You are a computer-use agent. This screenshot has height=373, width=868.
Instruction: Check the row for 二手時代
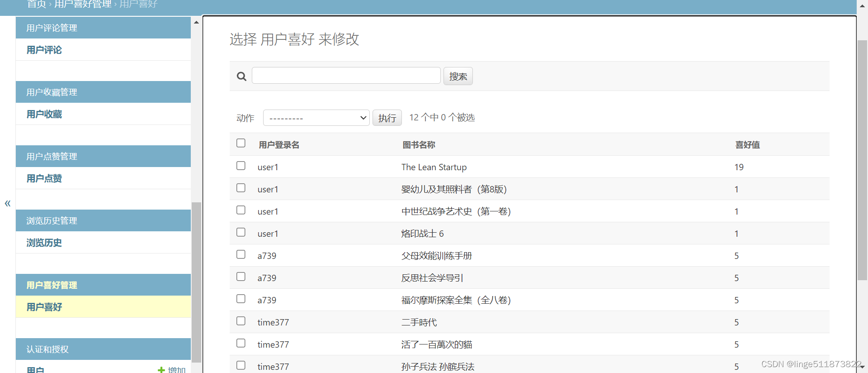(x=241, y=321)
